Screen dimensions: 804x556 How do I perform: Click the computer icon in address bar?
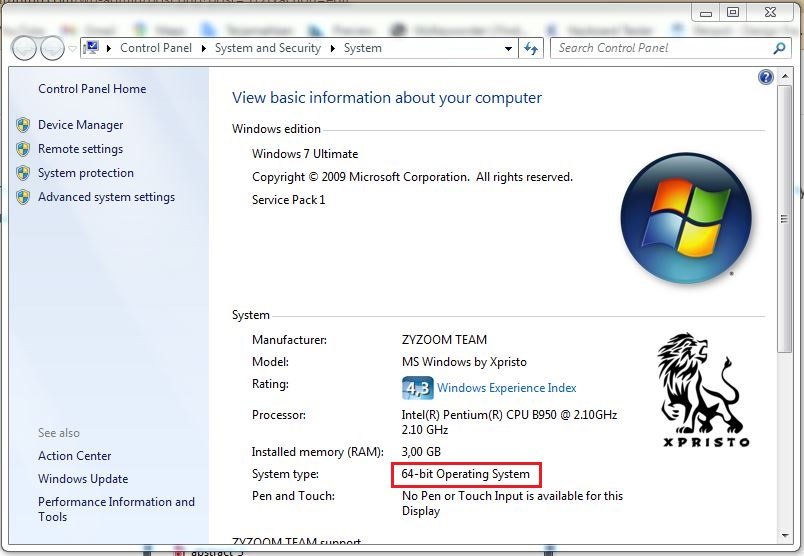pos(92,48)
